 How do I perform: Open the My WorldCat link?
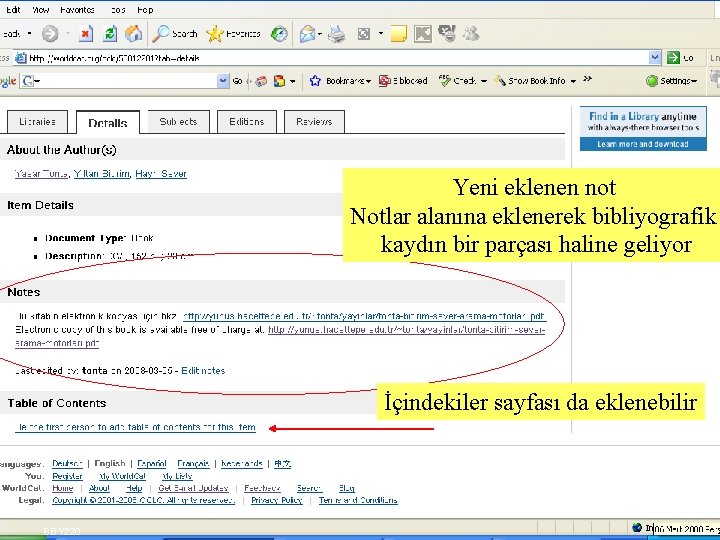[x=123, y=476]
